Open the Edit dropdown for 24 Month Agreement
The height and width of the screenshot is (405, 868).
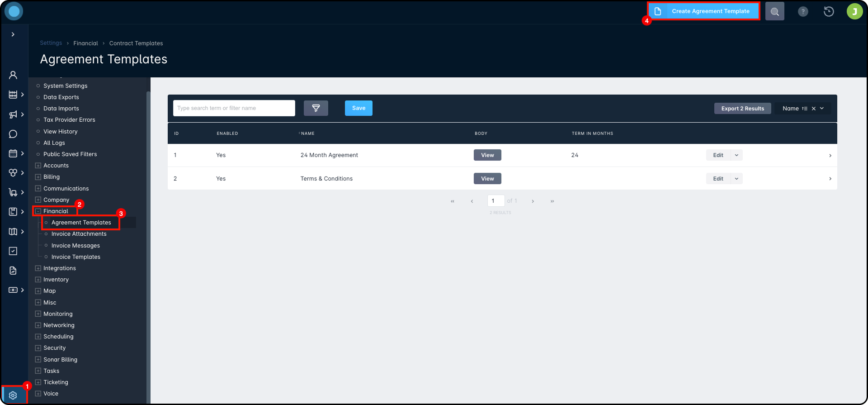coord(737,155)
